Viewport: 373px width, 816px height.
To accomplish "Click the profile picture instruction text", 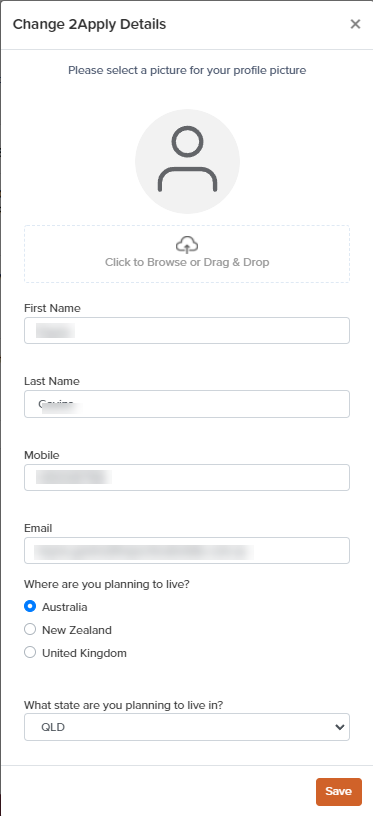I will pyautogui.click(x=187, y=70).
